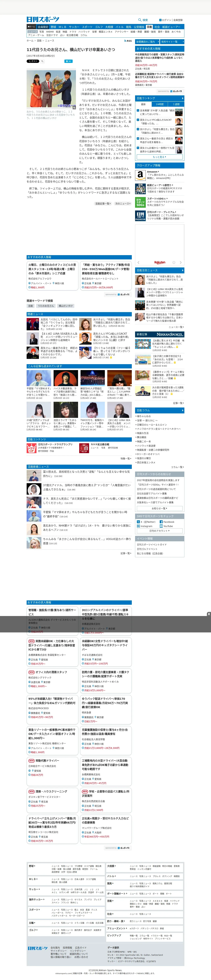
Task: Click keyword tag うたのお兄さん
Action: pyautogui.click(x=46, y=306)
